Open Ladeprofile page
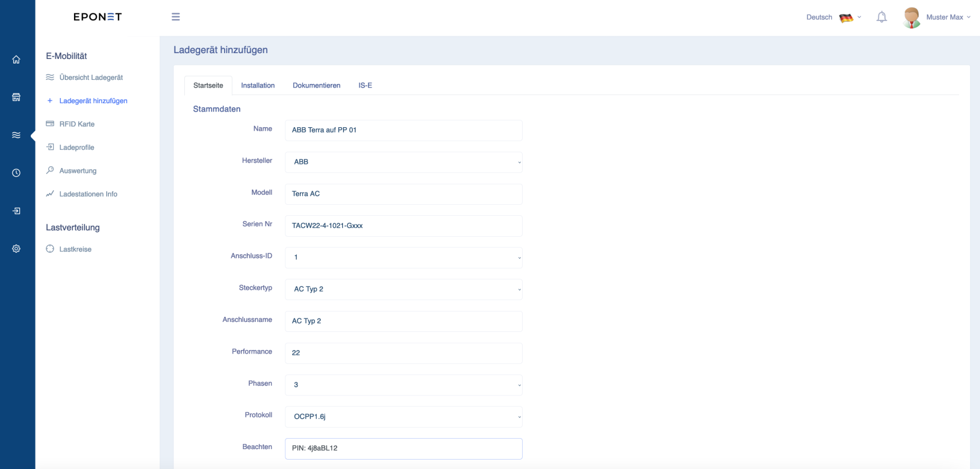 tap(77, 148)
